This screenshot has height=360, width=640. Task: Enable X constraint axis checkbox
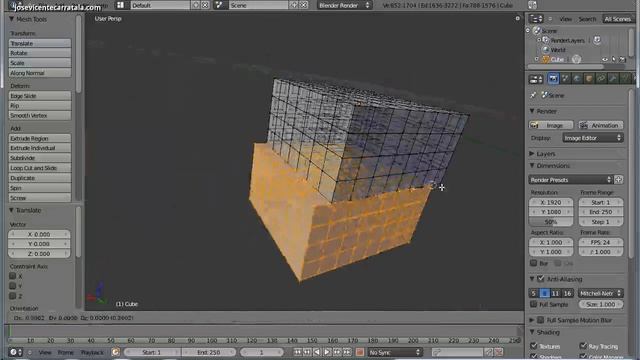(13, 276)
